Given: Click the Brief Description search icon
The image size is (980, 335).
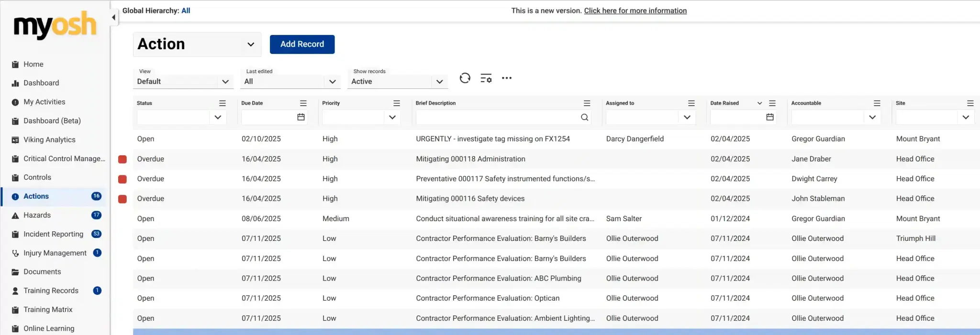Looking at the screenshot, I should click(x=585, y=117).
